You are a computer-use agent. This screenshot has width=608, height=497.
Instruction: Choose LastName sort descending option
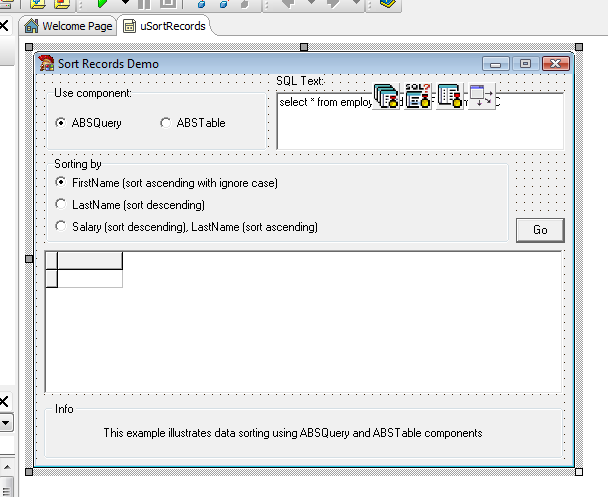tap(62, 205)
